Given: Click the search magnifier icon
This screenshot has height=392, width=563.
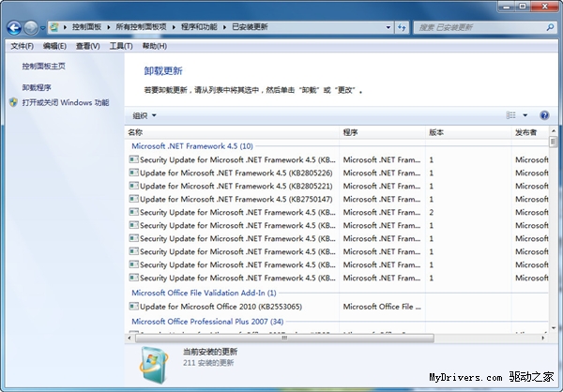Looking at the screenshot, I should pyautogui.click(x=550, y=27).
